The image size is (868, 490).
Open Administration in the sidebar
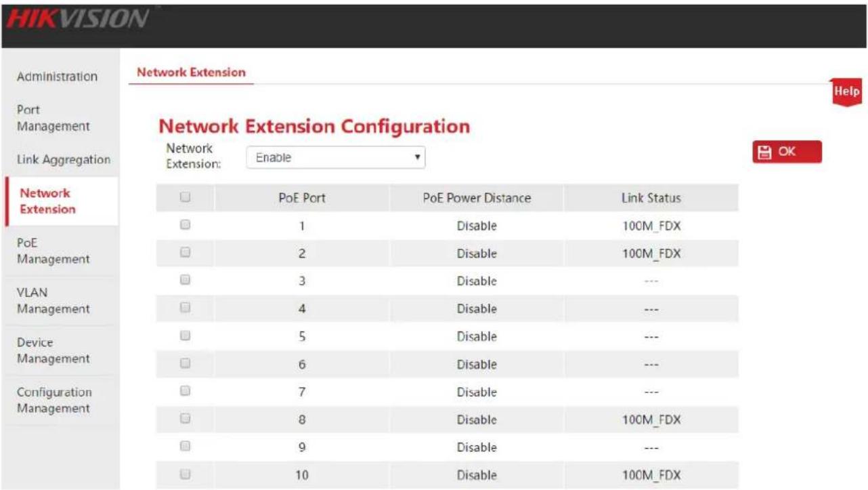pyautogui.click(x=57, y=77)
